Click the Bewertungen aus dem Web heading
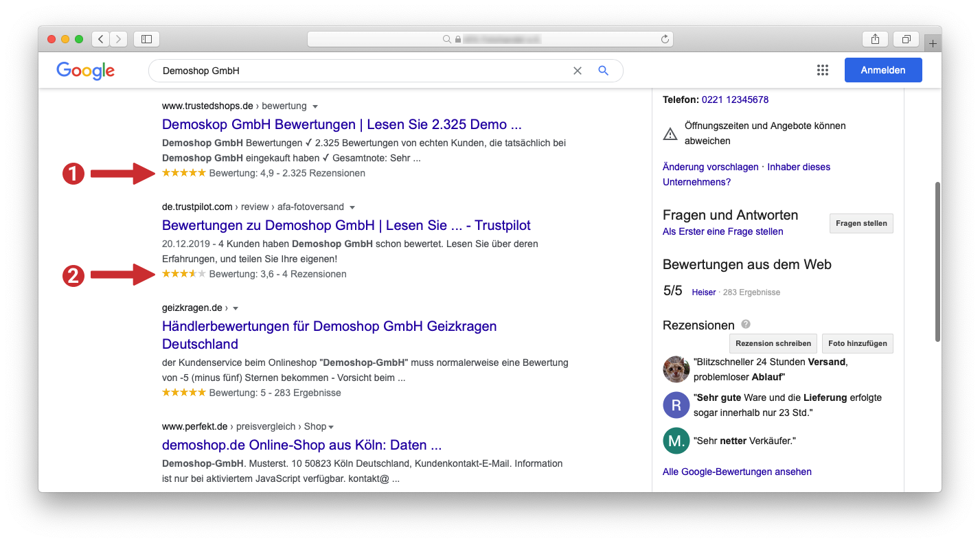The width and height of the screenshot is (980, 543). pyautogui.click(x=747, y=264)
